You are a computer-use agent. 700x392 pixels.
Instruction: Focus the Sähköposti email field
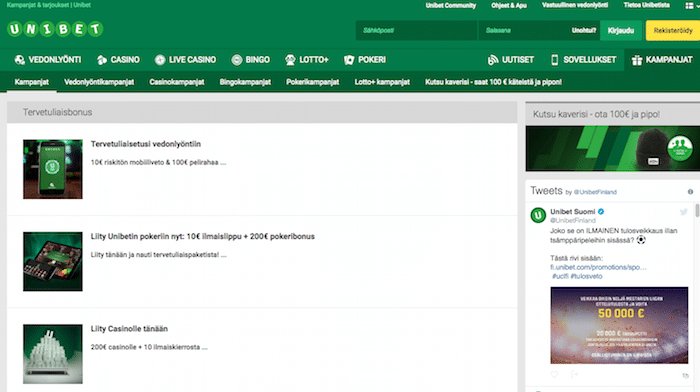(x=417, y=30)
